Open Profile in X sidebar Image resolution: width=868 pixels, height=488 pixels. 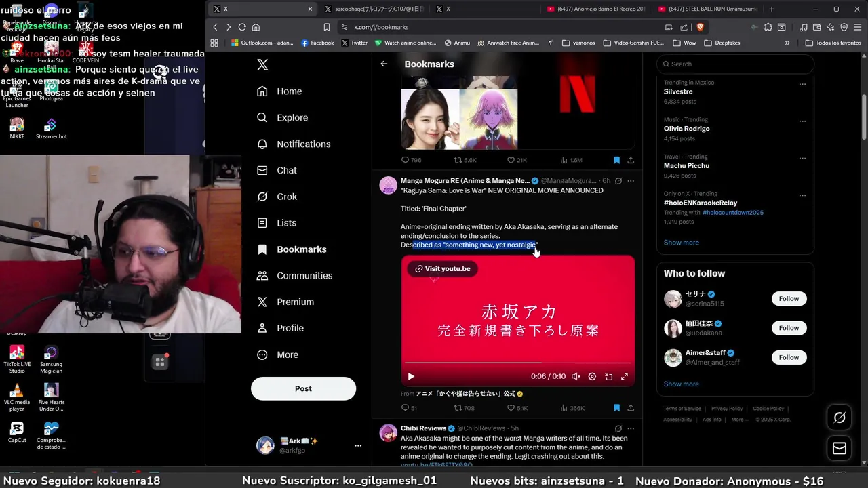tap(280, 328)
